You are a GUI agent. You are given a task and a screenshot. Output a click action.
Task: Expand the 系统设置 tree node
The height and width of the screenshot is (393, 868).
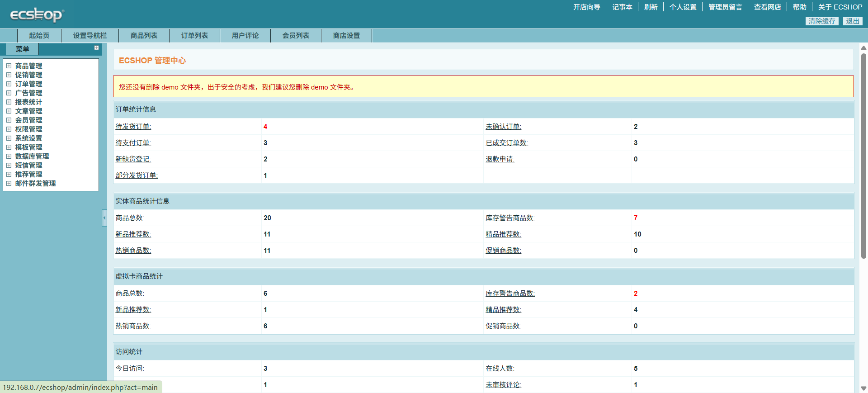click(9, 138)
